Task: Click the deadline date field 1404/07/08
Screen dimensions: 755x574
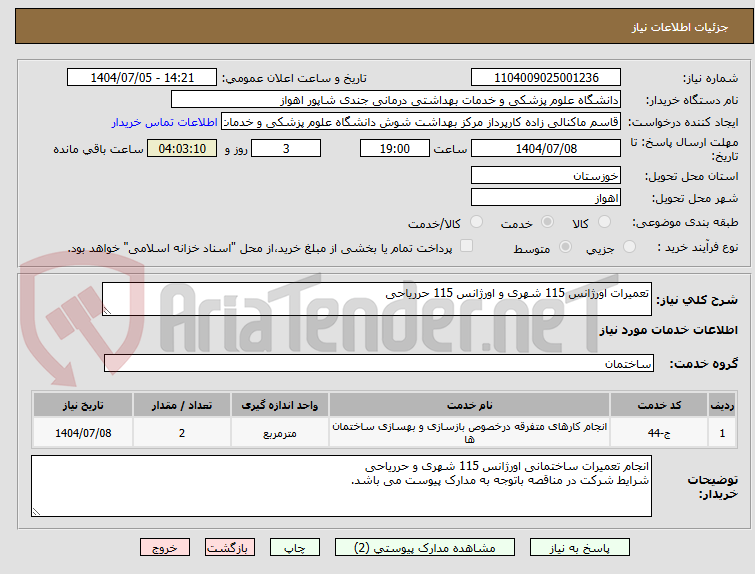Action: [546, 148]
